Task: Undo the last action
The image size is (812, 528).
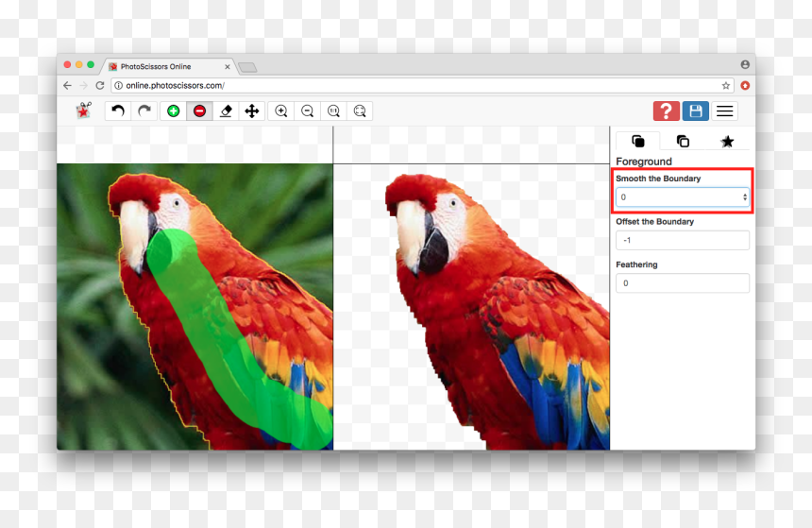Action: (x=118, y=111)
